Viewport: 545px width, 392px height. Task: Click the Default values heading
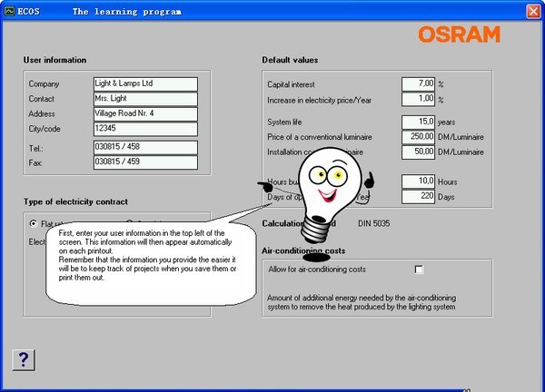290,60
